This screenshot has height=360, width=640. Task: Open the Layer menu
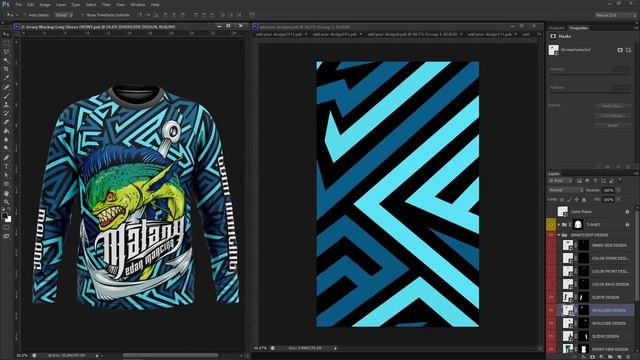[x=61, y=4]
